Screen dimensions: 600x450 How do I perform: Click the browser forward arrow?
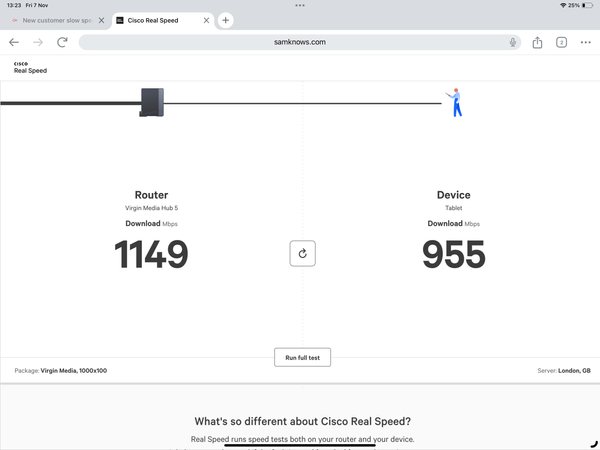pyautogui.click(x=38, y=42)
